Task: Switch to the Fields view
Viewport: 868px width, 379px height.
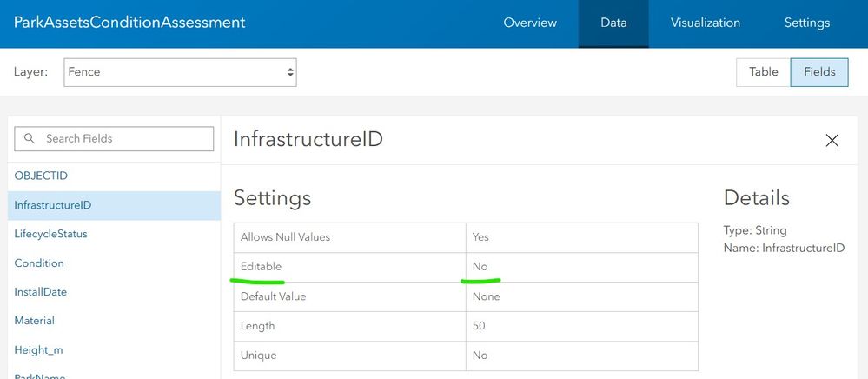Action: tap(819, 72)
